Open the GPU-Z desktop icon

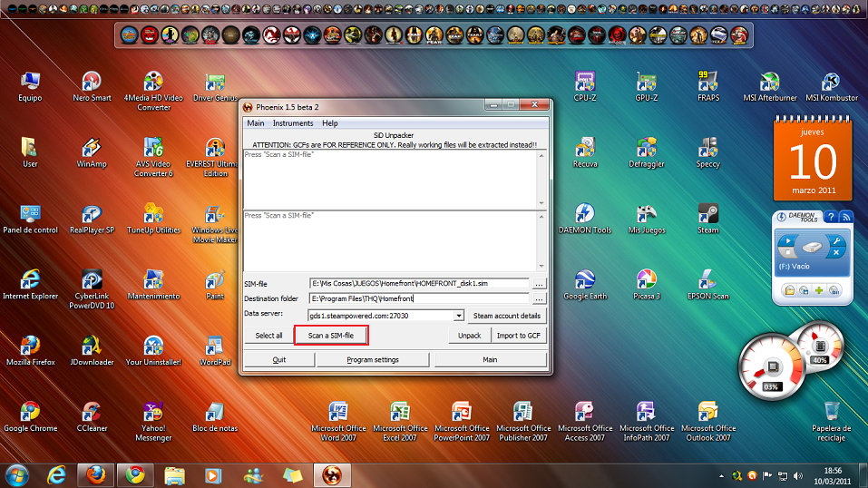tap(647, 86)
